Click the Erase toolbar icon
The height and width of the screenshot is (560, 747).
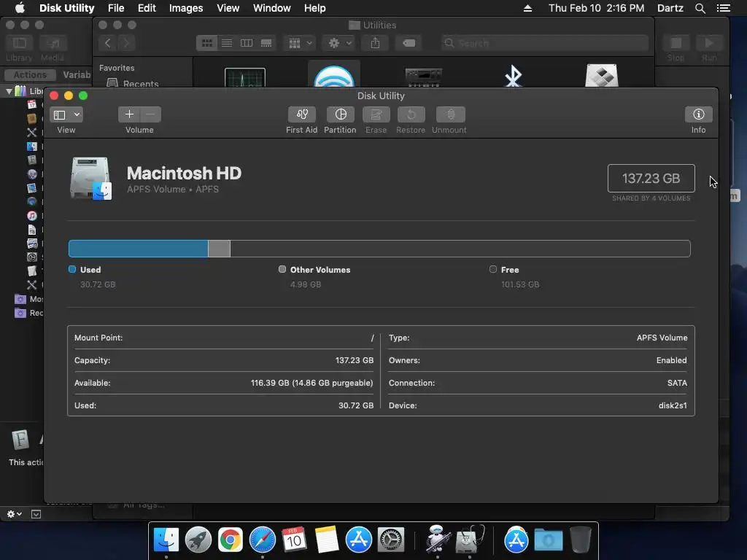coord(376,114)
